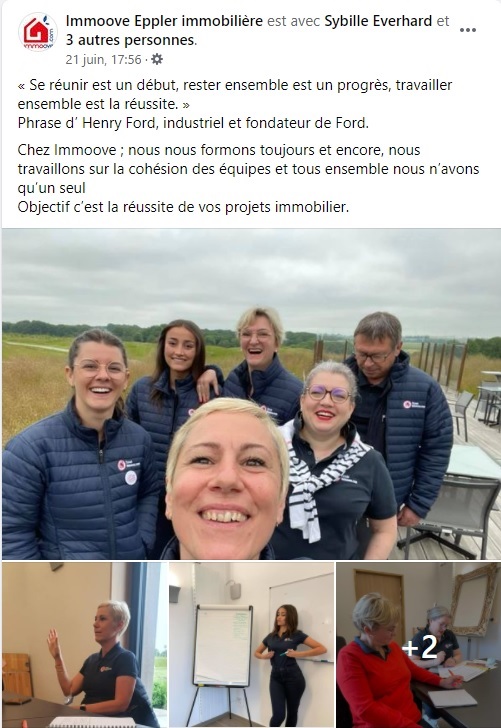501x728 pixels.
Task: Select the line starting with Phrase d' Henry Ford
Action: (193, 123)
